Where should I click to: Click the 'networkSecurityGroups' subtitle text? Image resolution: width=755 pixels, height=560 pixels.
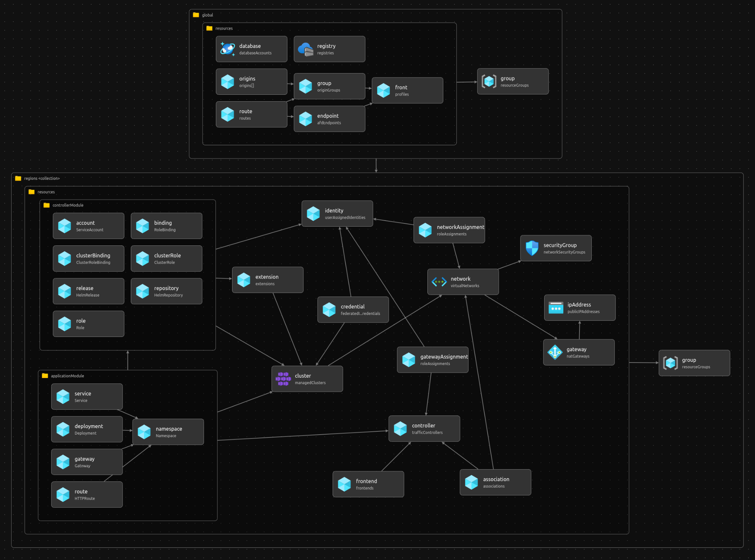564,252
